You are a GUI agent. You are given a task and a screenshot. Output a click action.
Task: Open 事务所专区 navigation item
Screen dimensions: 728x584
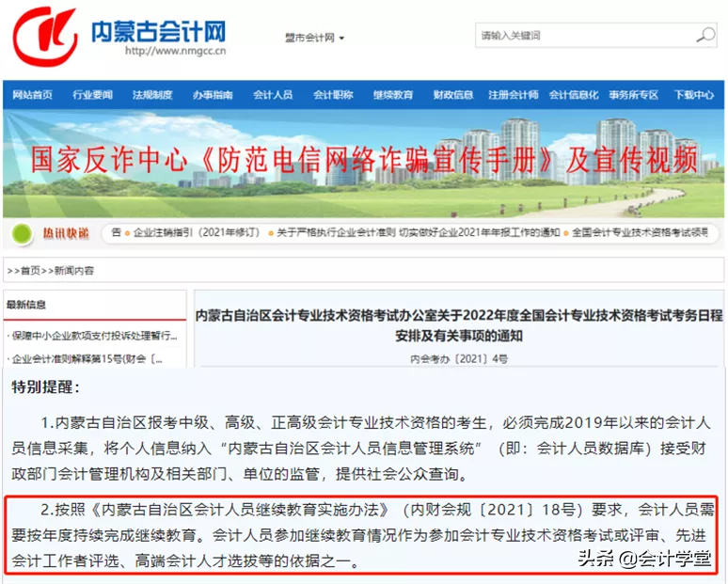634,95
